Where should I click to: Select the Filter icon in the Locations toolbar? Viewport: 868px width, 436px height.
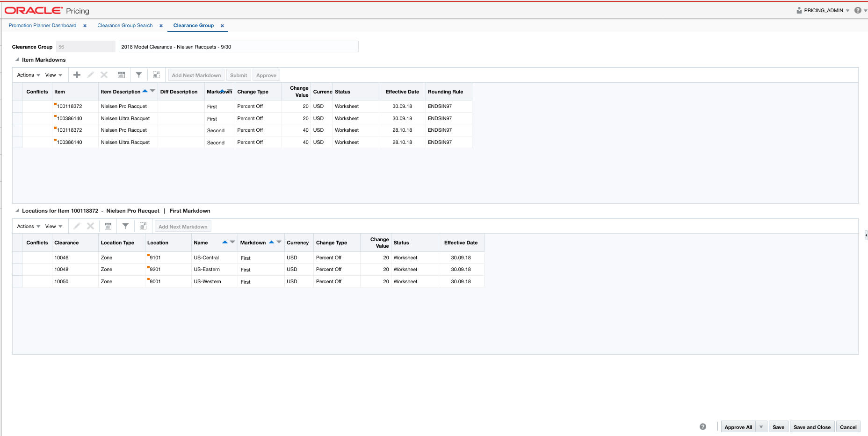tap(125, 226)
